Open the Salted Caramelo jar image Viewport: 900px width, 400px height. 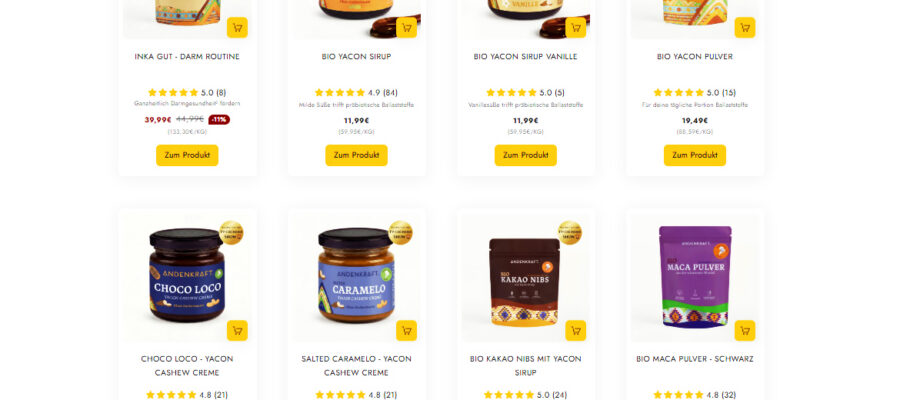coord(356,277)
